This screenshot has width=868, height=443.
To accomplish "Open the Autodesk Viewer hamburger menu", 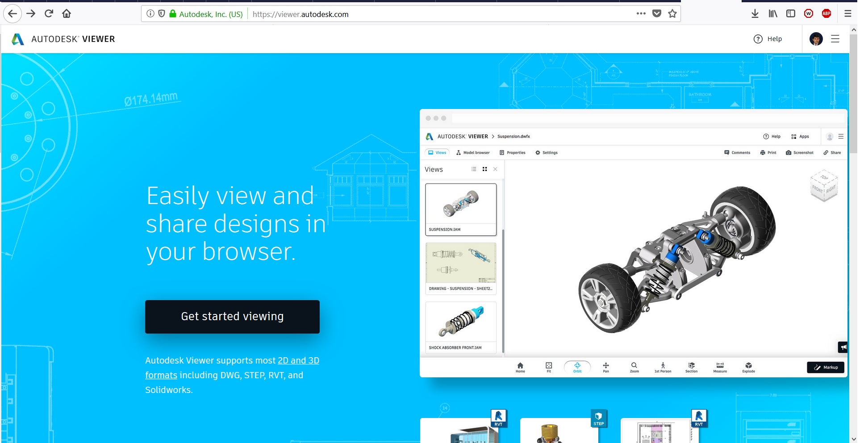I will [x=835, y=39].
